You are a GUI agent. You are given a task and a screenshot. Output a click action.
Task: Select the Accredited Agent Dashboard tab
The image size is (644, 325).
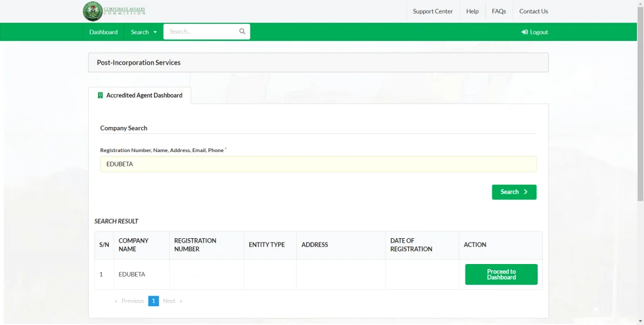[140, 95]
